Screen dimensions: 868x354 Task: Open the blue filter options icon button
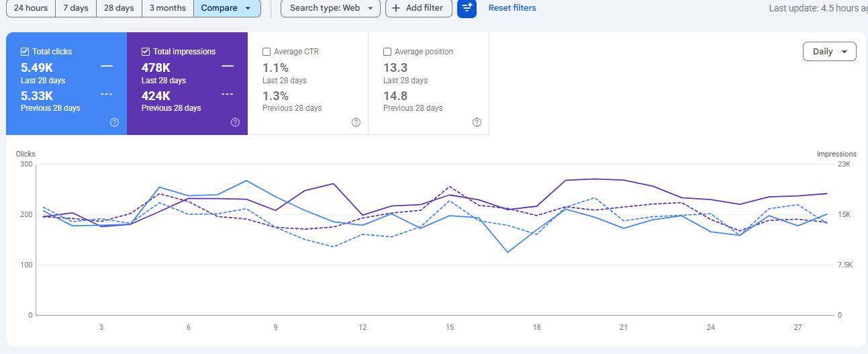(467, 8)
